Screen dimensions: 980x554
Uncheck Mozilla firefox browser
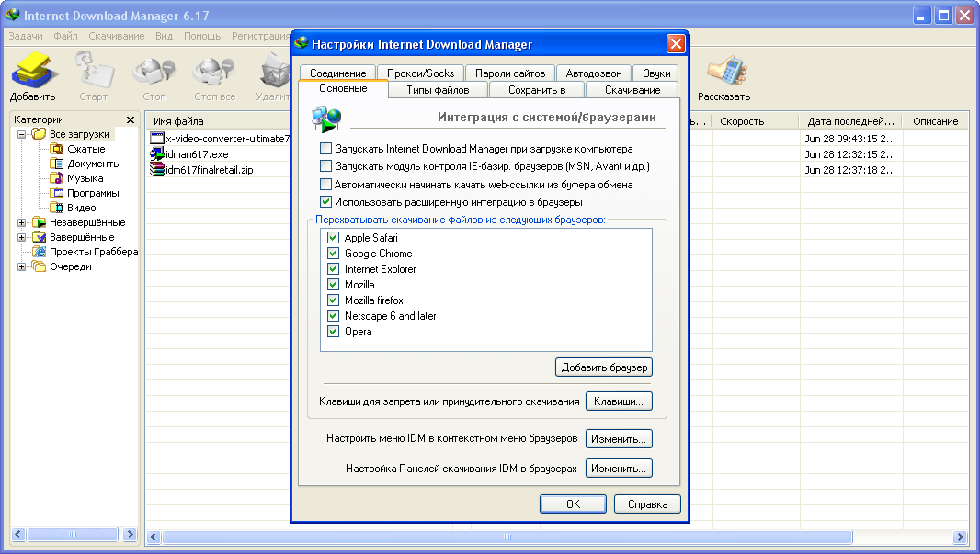tap(333, 300)
